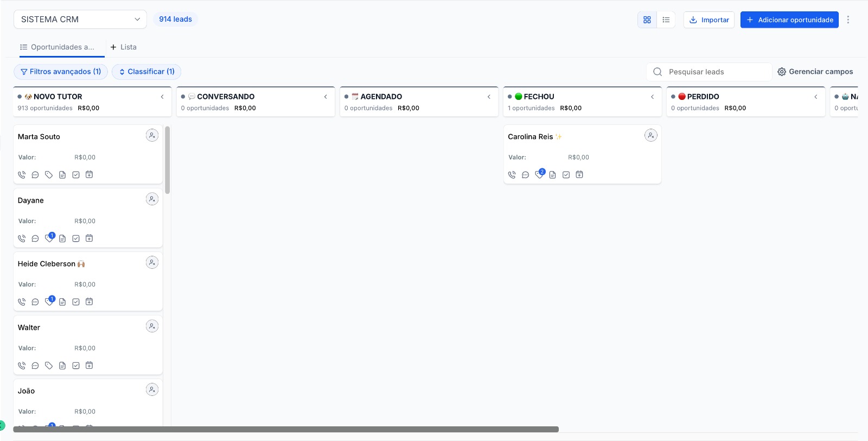Click the NOVO TUTOR column vertical scrollbar
Viewport: 868px width, 441px height.
click(x=168, y=160)
